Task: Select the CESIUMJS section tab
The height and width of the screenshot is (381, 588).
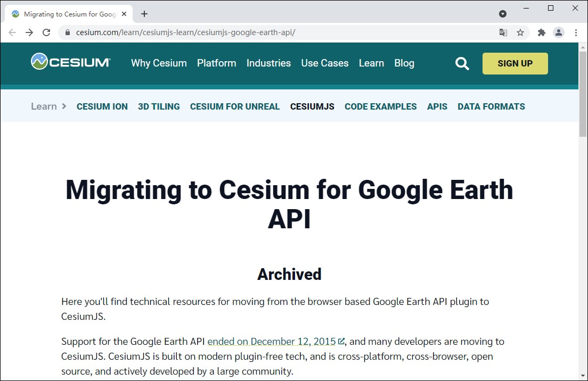Action: click(x=312, y=106)
